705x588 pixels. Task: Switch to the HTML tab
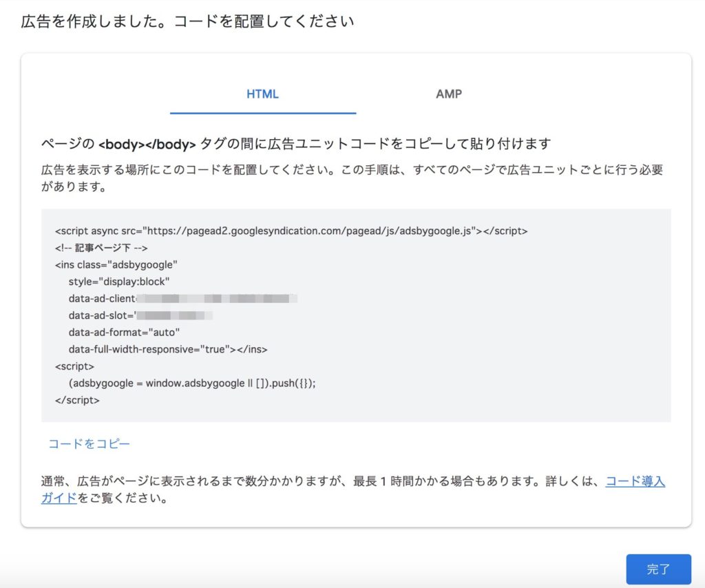262,94
